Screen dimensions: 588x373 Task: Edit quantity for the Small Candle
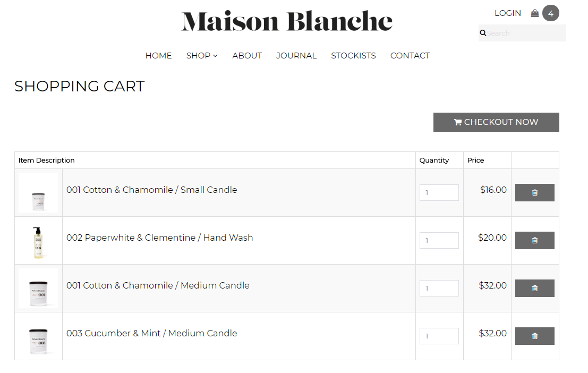(439, 192)
